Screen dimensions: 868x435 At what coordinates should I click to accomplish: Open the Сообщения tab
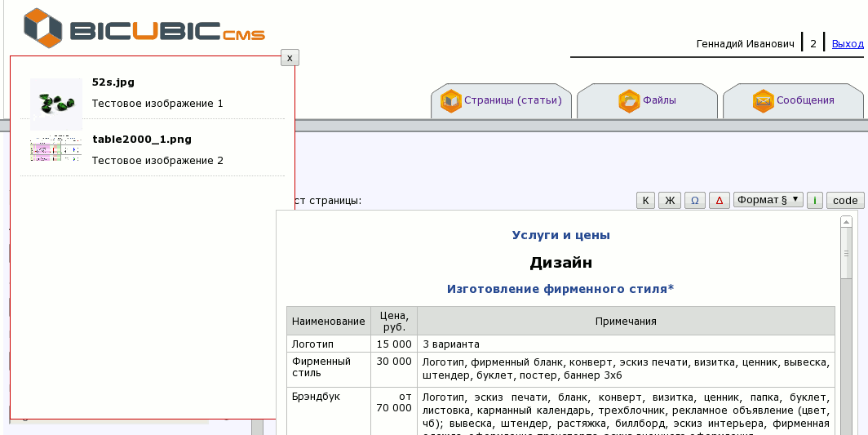click(793, 101)
